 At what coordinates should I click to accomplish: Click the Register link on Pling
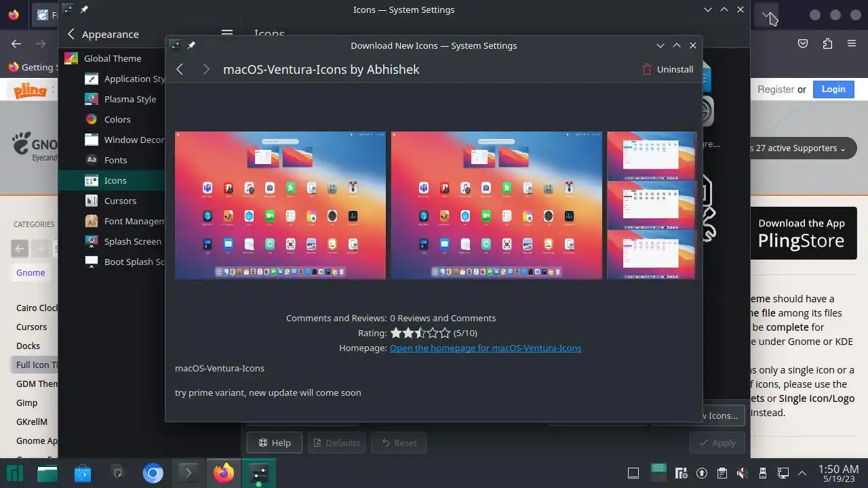pyautogui.click(x=776, y=89)
